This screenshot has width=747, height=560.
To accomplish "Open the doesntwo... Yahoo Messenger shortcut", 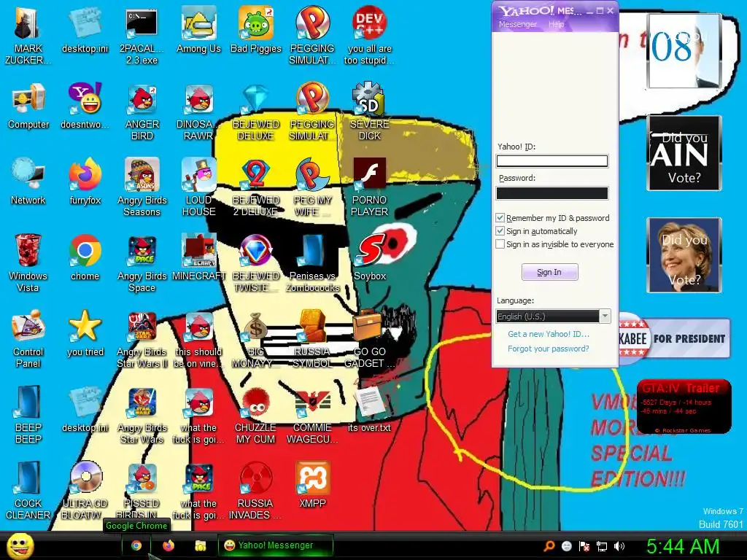I will [x=85, y=106].
